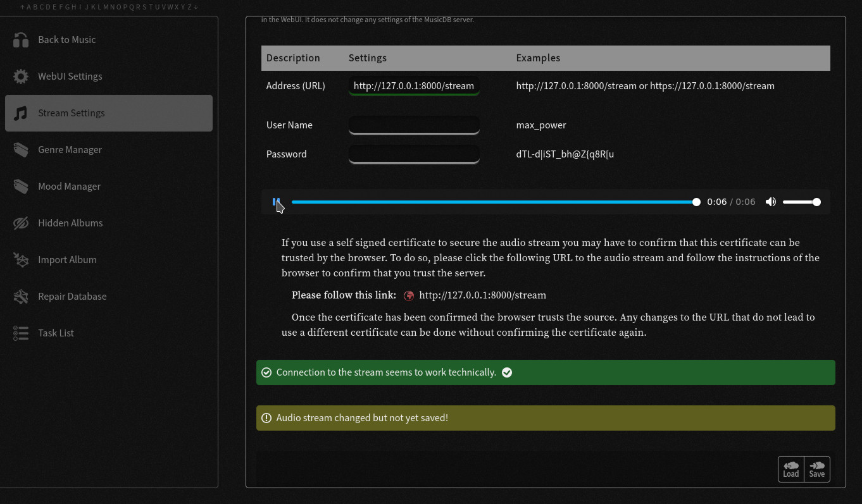
Task: Click the headphones icon beside Back to Music
Action: tap(21, 40)
